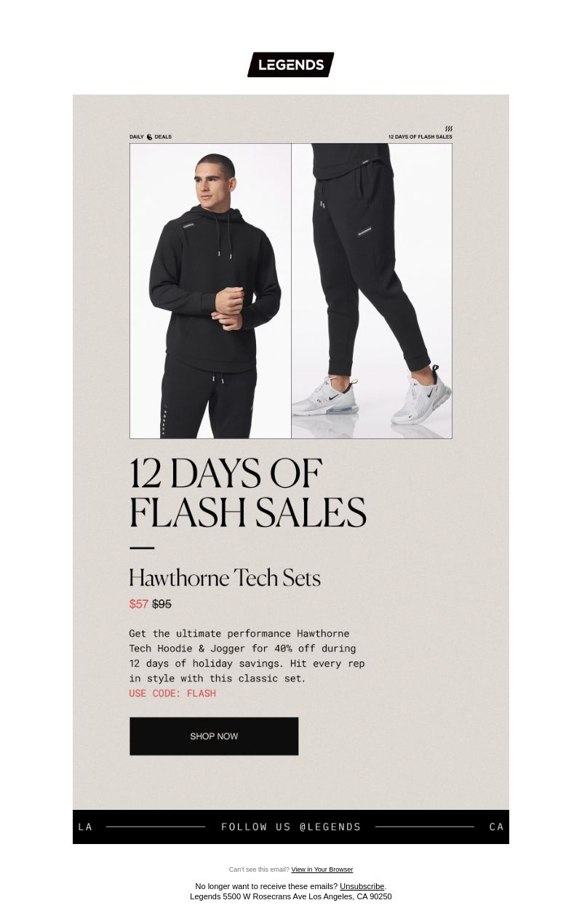Open the hoodie model photo

click(x=210, y=291)
